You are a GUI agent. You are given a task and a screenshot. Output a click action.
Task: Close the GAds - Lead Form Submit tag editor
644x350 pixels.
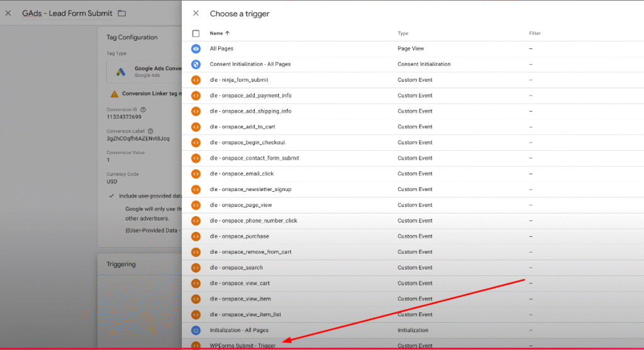pyautogui.click(x=8, y=13)
